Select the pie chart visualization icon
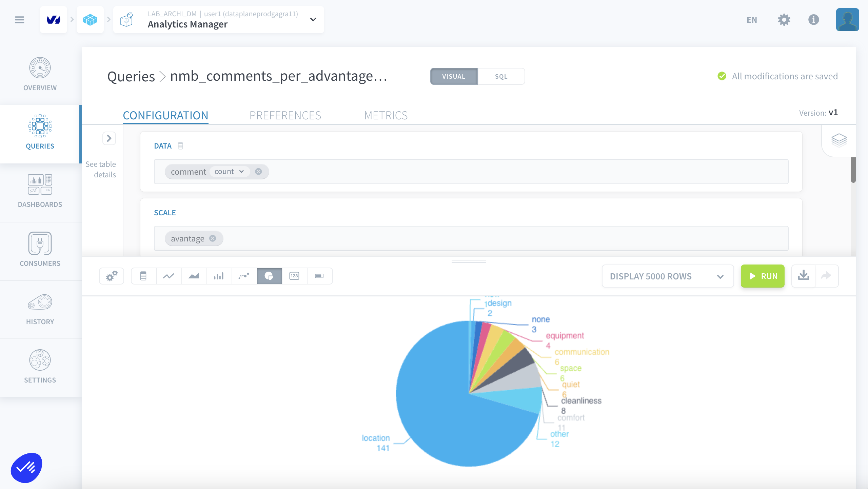Image resolution: width=868 pixels, height=489 pixels. (x=269, y=276)
